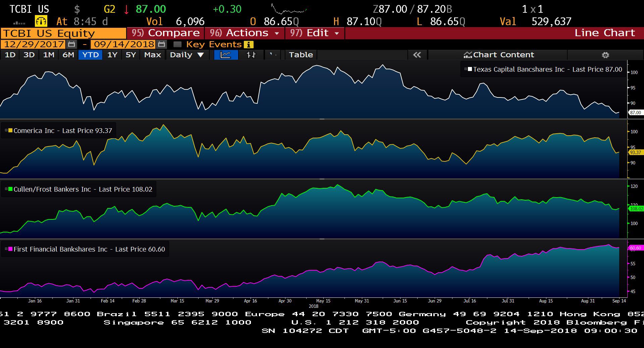Screen dimensions: 644x348
Task: Open the start date calendar picker
Action: (71, 44)
